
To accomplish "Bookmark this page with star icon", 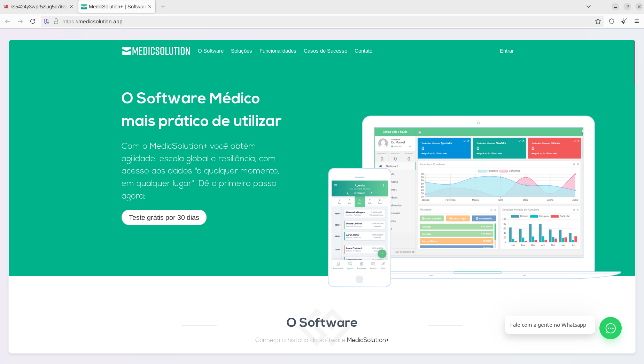I will coord(598,21).
